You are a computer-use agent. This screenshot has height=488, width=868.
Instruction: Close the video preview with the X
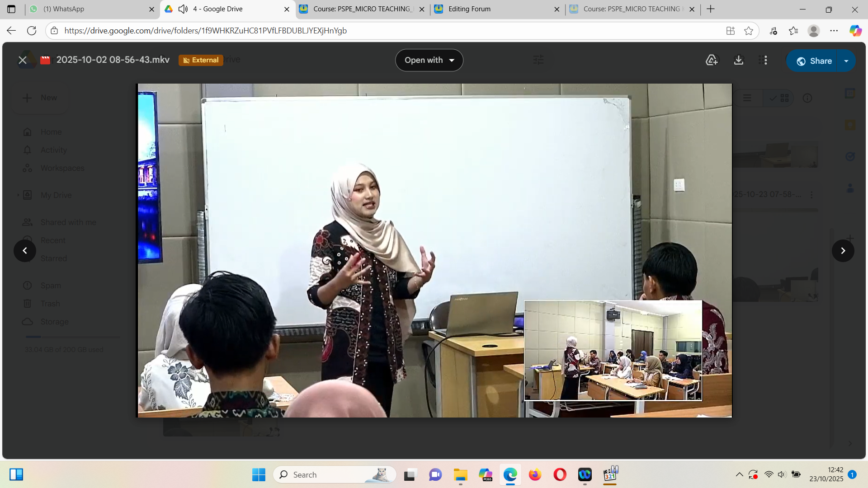click(23, 60)
